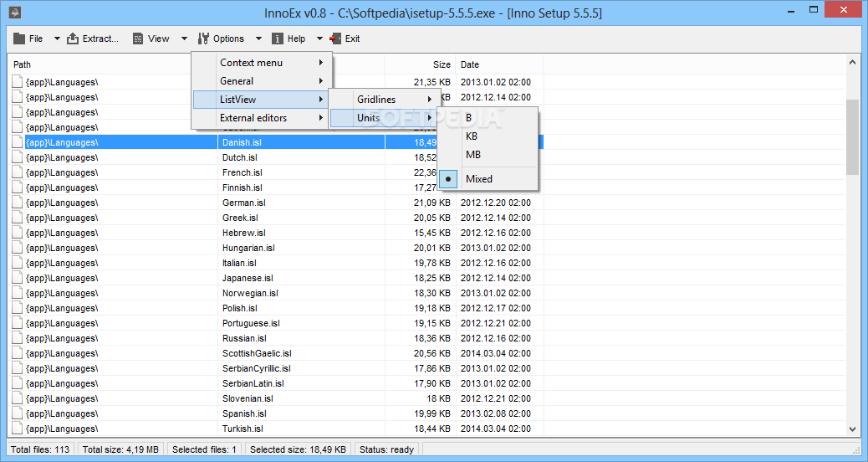Image resolution: width=868 pixels, height=462 pixels.
Task: Click the scrollbar down arrow
Action: [852, 429]
